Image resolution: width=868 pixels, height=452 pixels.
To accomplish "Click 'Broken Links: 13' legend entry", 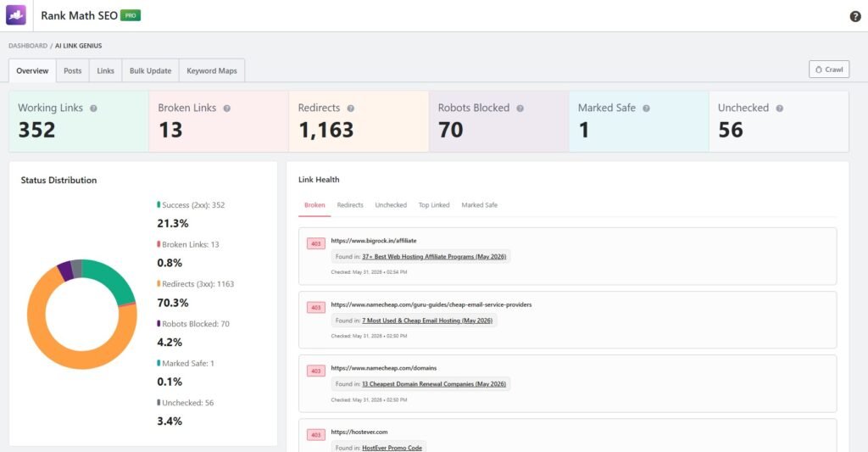I will (x=188, y=244).
